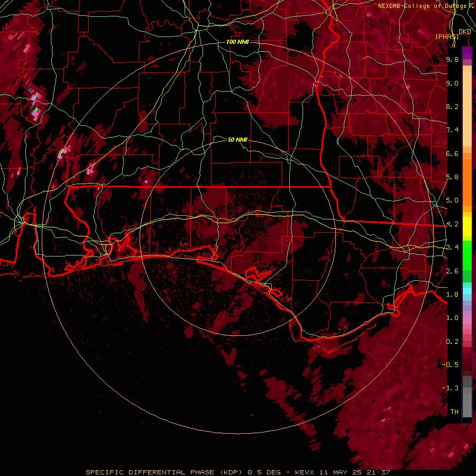Screen dimensions: 476x476
Task: Click the 5.0 value on the color scale
Action: coord(452,200)
